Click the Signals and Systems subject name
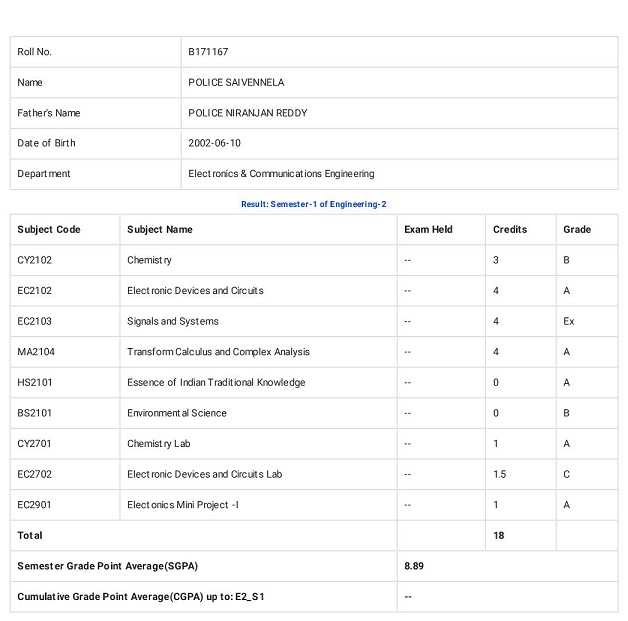 pos(173,322)
